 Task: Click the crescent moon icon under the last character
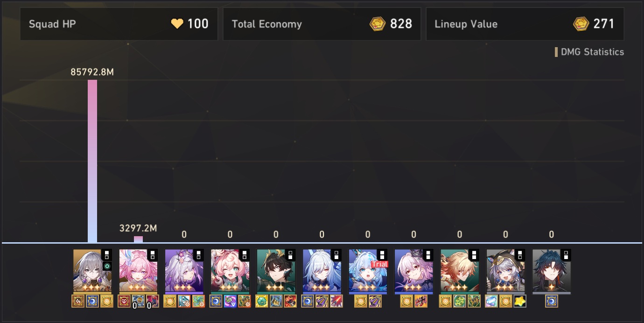(552, 301)
